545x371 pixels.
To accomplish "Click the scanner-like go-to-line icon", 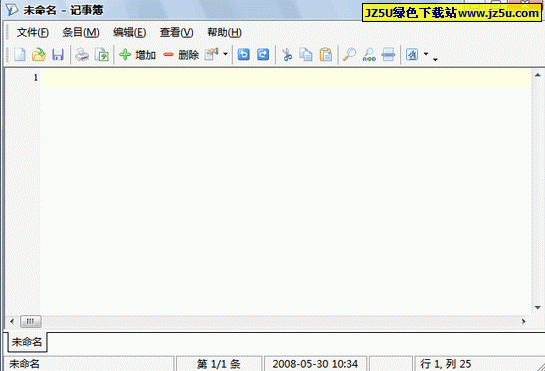I will tap(388, 55).
